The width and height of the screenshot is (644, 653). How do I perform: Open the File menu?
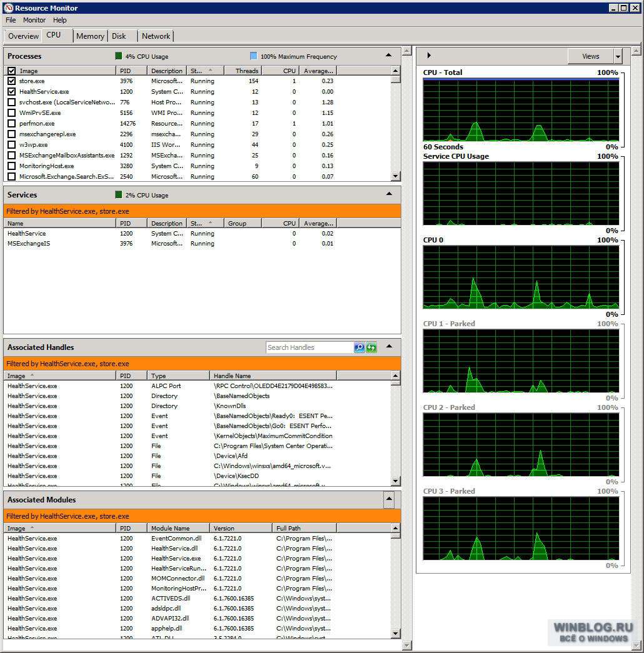tap(11, 20)
